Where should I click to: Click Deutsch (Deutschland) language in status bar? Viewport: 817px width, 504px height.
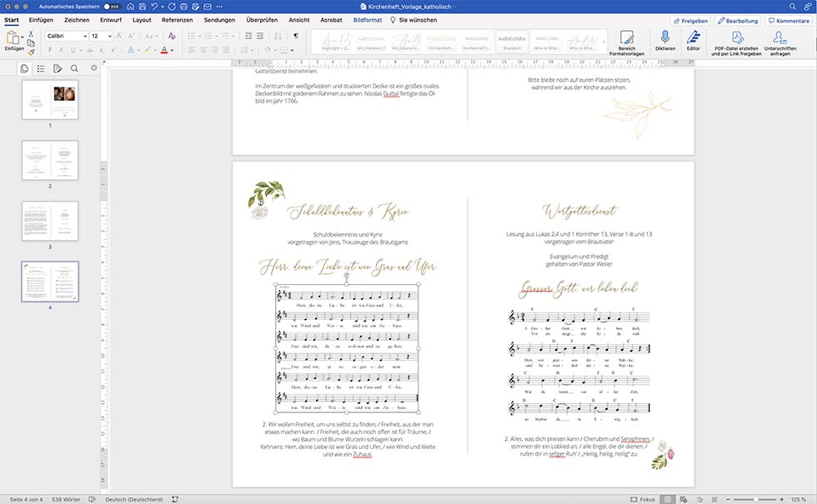[134, 499]
